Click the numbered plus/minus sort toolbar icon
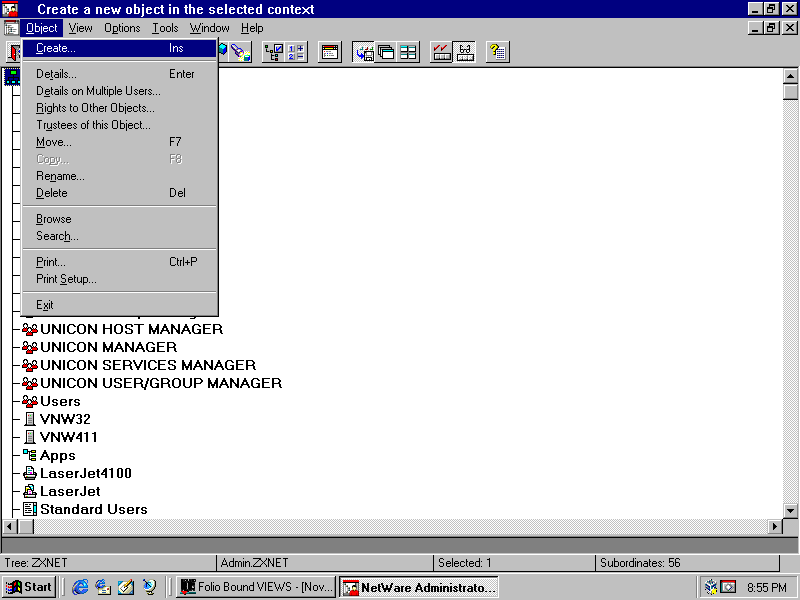Image resolution: width=800 pixels, height=600 pixels. click(x=296, y=52)
